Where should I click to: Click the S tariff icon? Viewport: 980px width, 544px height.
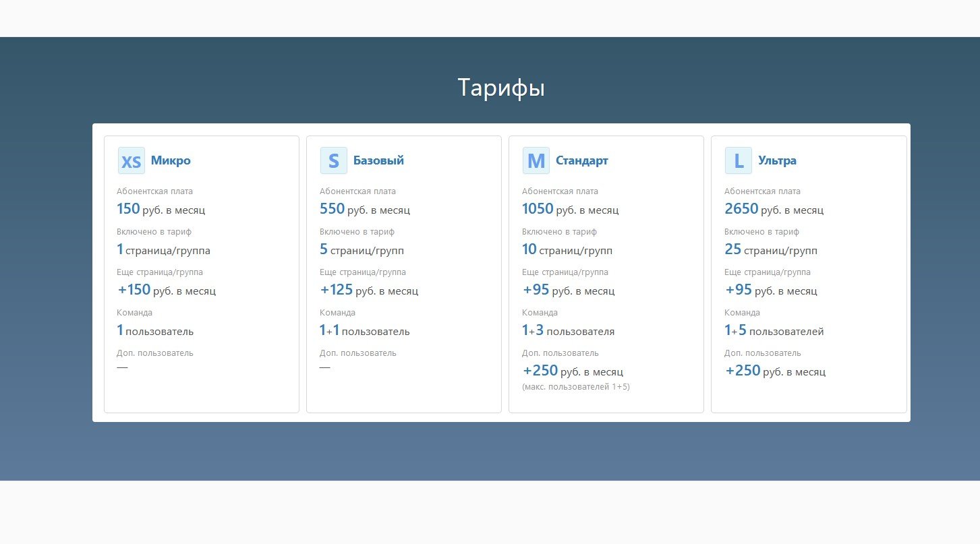pos(334,161)
